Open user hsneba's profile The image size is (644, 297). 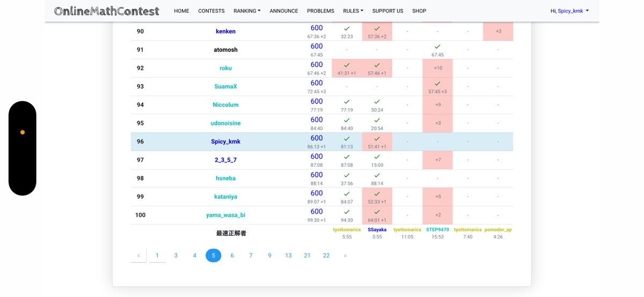(225, 179)
